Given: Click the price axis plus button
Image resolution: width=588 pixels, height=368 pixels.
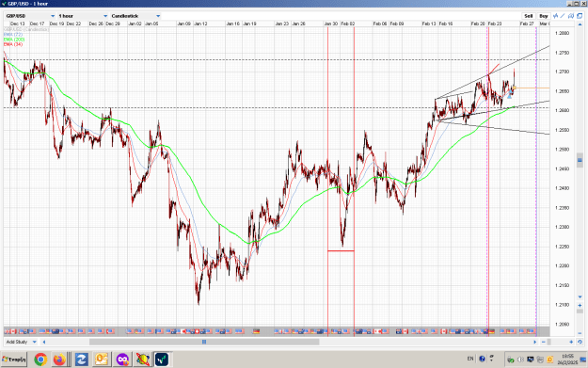Looking at the screenshot, I should 580,305.
